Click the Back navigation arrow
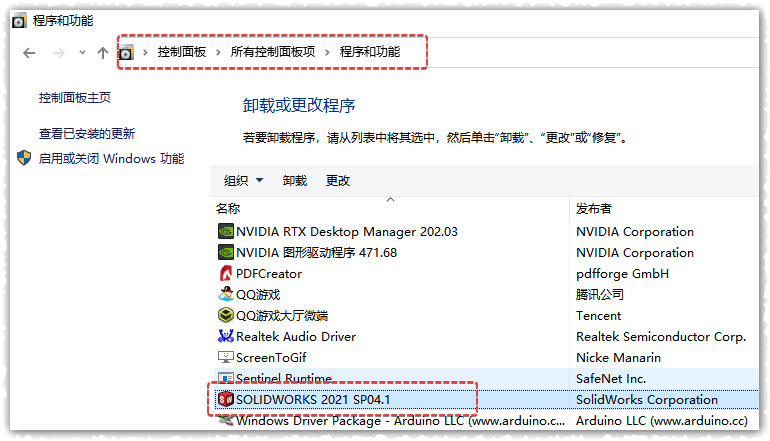This screenshot has height=441, width=770. (x=29, y=53)
